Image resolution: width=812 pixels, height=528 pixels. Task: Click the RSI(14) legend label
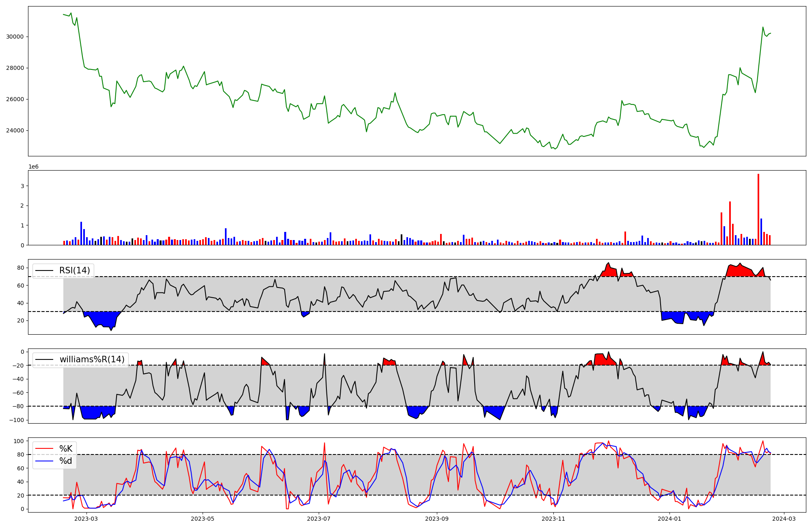75,270
